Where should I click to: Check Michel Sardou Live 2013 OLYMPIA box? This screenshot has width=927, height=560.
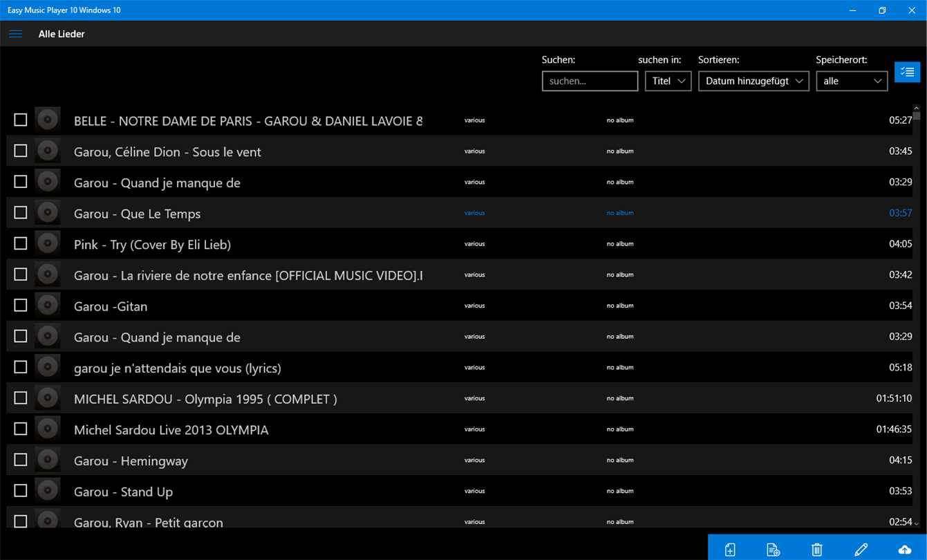pos(21,429)
